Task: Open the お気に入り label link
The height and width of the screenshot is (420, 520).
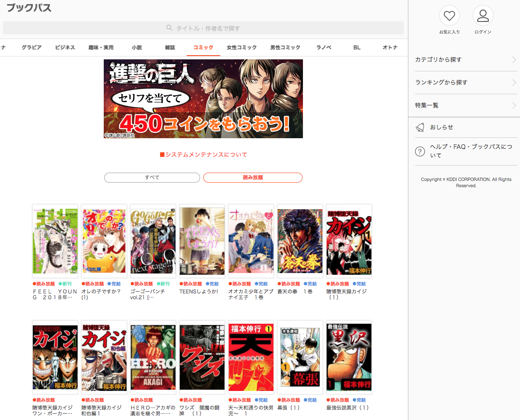Action: click(x=449, y=32)
